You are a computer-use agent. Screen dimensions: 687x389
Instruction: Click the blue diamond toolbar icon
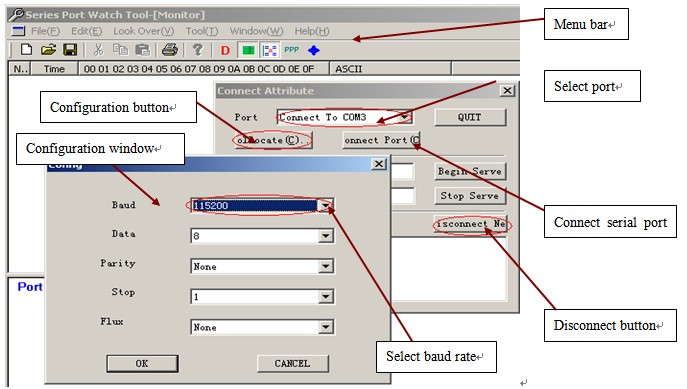pos(314,50)
